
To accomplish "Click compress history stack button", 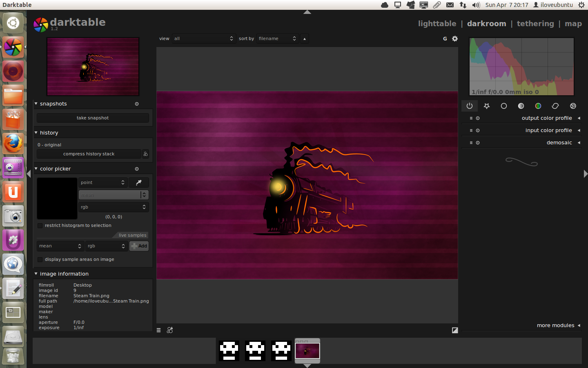I will coord(89,154).
